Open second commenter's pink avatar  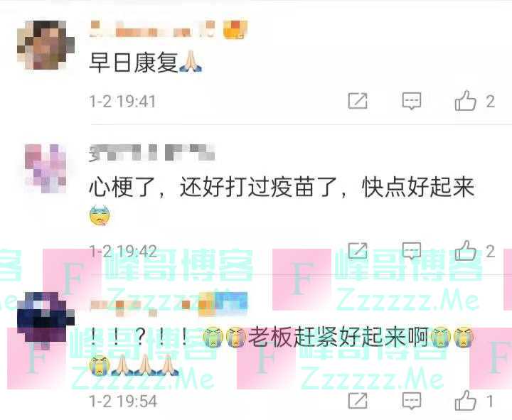(46, 168)
